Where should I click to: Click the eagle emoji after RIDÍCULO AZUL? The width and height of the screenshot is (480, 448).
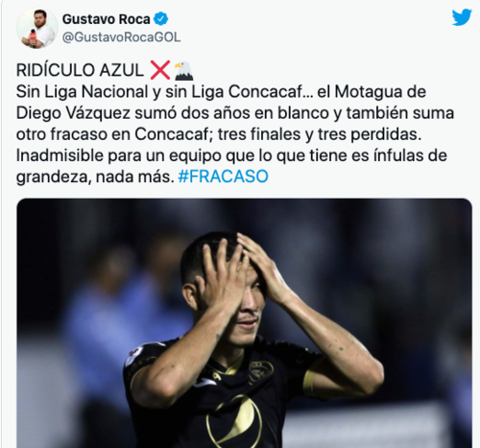click(x=183, y=71)
